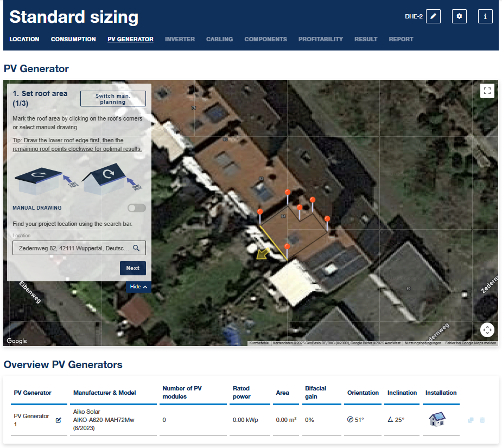This screenshot has height=448, width=502.
Task: Click the info icon in the header
Action: (x=485, y=16)
